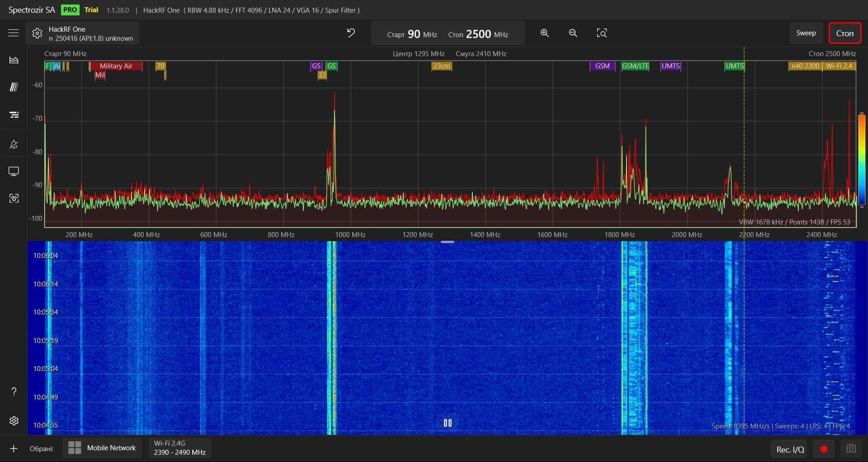Click the Wi-Fi 2.4 band label
The width and height of the screenshot is (868, 462).
point(839,66)
